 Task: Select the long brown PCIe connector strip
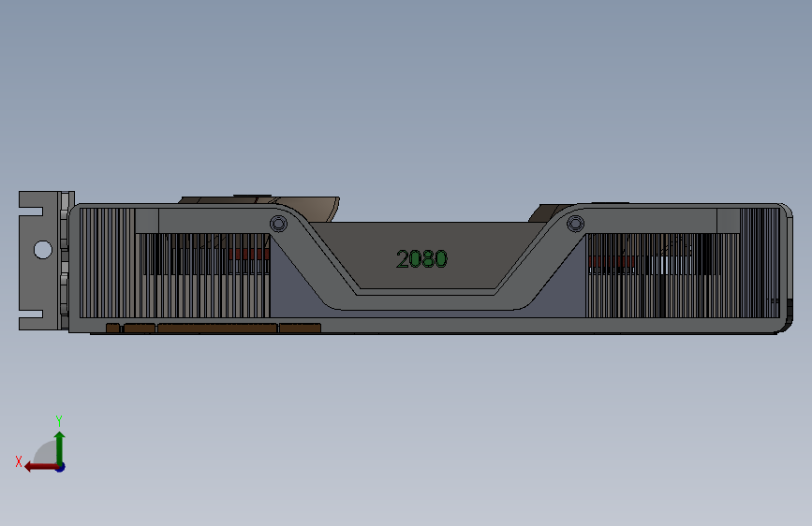[x=217, y=329]
